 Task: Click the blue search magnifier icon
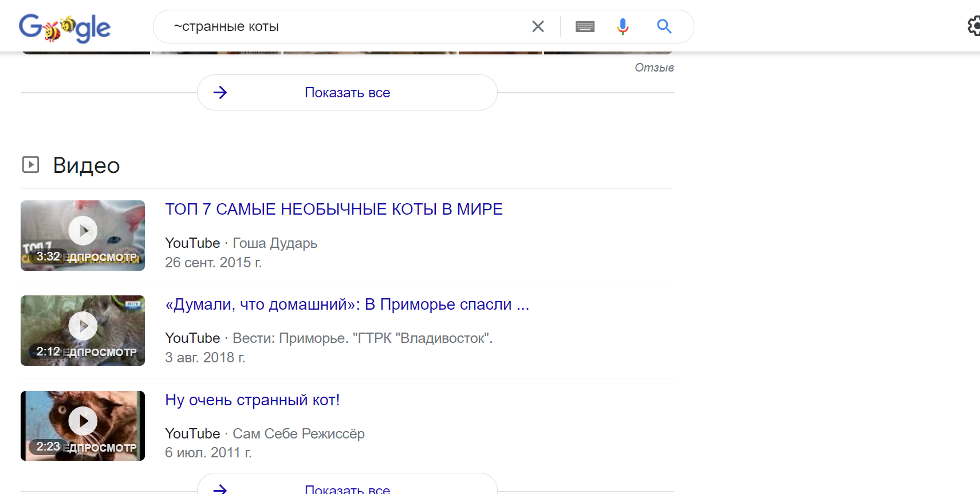pos(664,26)
